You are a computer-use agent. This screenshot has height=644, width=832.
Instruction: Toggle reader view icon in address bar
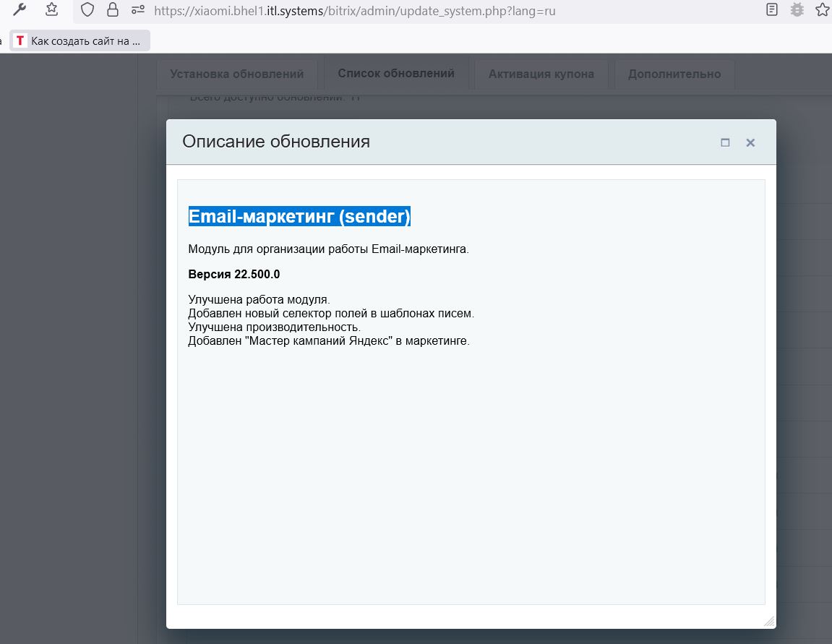pos(772,9)
